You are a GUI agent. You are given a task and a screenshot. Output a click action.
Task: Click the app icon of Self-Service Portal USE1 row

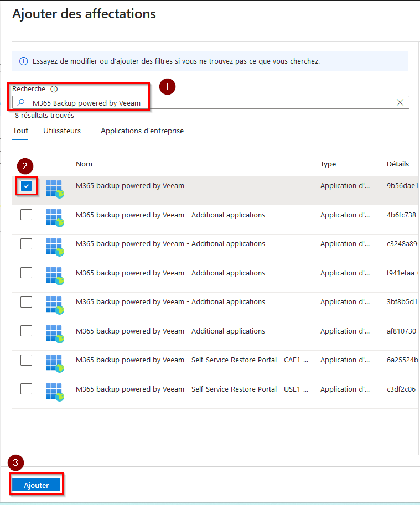pos(55,392)
